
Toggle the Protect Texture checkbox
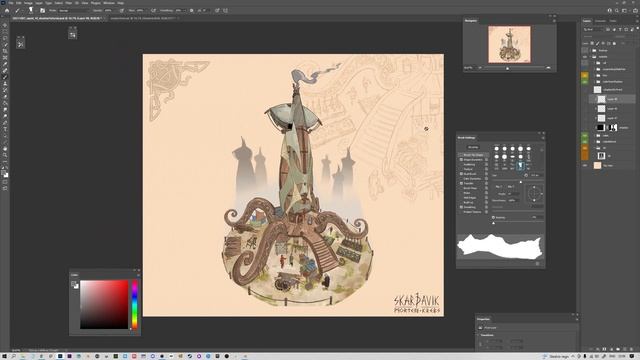click(x=461, y=212)
